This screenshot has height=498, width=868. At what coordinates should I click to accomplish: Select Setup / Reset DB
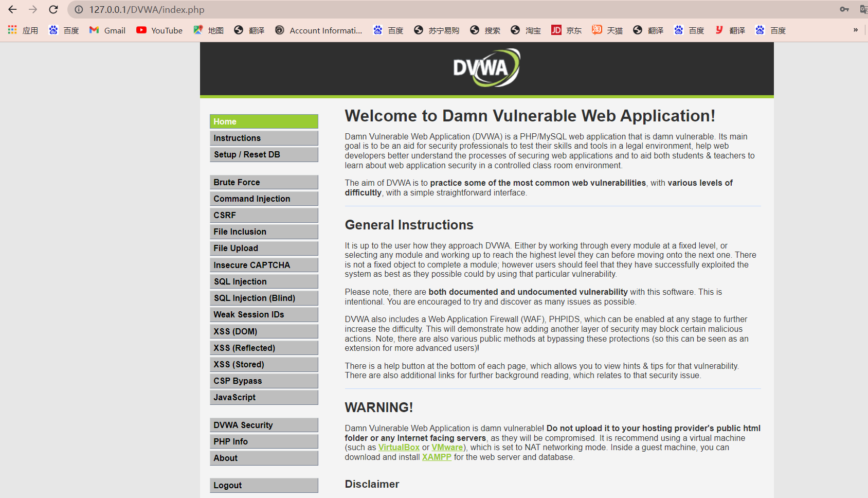click(264, 154)
